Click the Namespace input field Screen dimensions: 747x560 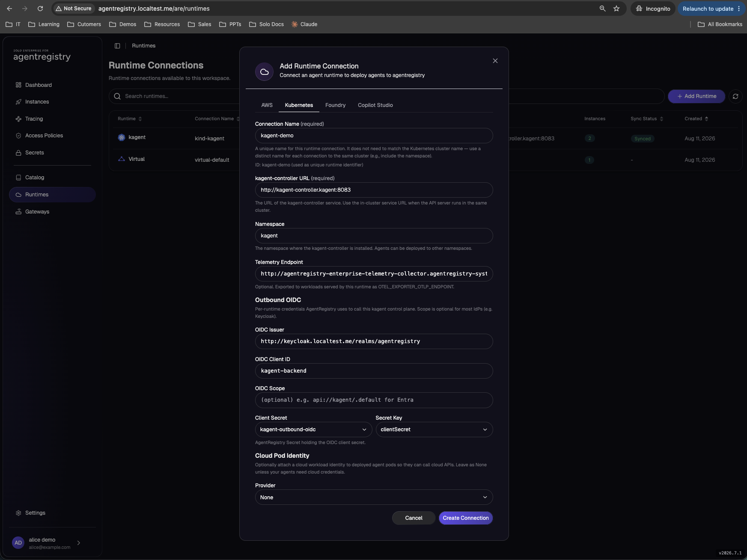(x=374, y=236)
